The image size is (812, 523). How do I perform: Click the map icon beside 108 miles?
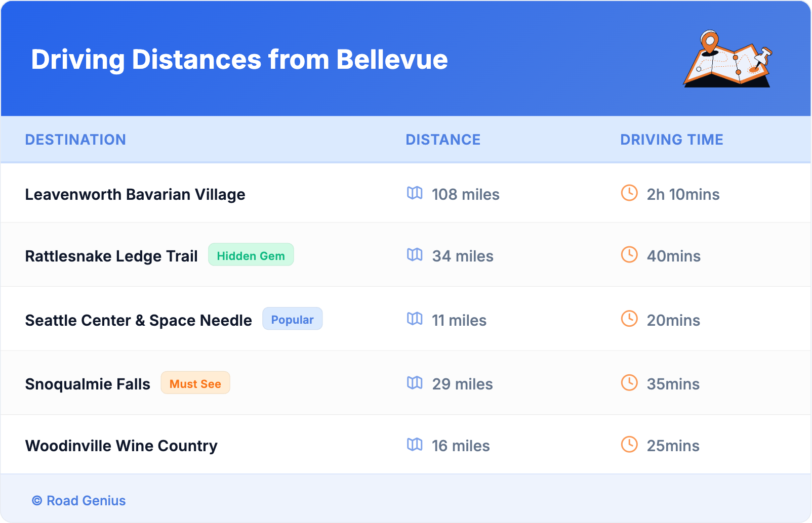(x=415, y=193)
